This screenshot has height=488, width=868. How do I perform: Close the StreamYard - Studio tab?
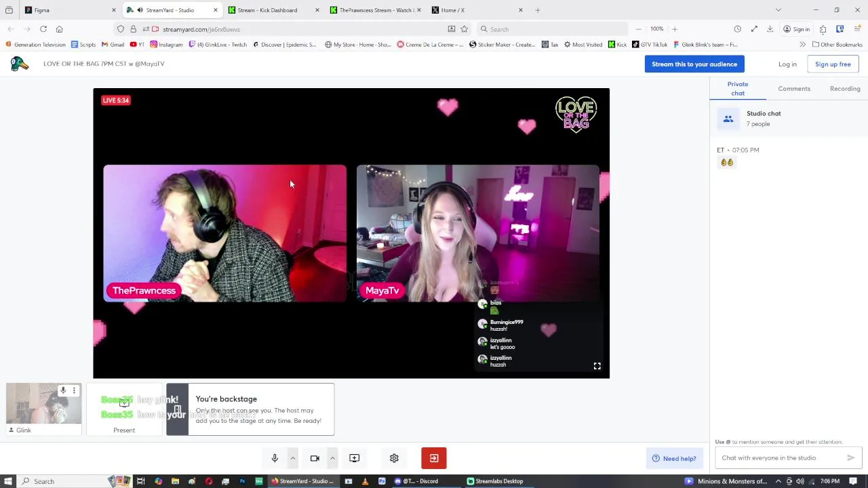[x=216, y=10]
